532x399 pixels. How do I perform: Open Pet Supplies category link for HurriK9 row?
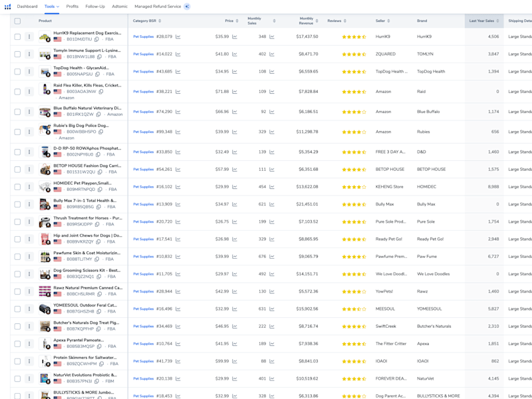click(143, 37)
